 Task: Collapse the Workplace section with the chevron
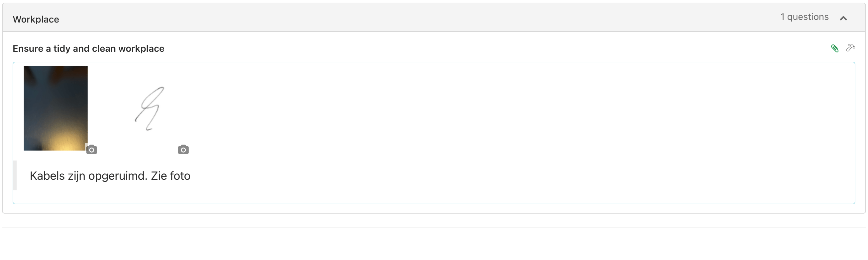[843, 18]
